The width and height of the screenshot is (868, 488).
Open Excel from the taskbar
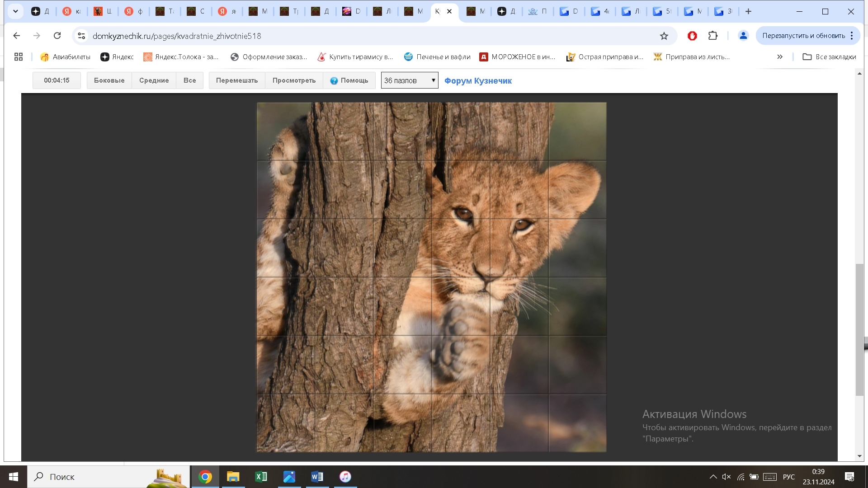click(261, 477)
